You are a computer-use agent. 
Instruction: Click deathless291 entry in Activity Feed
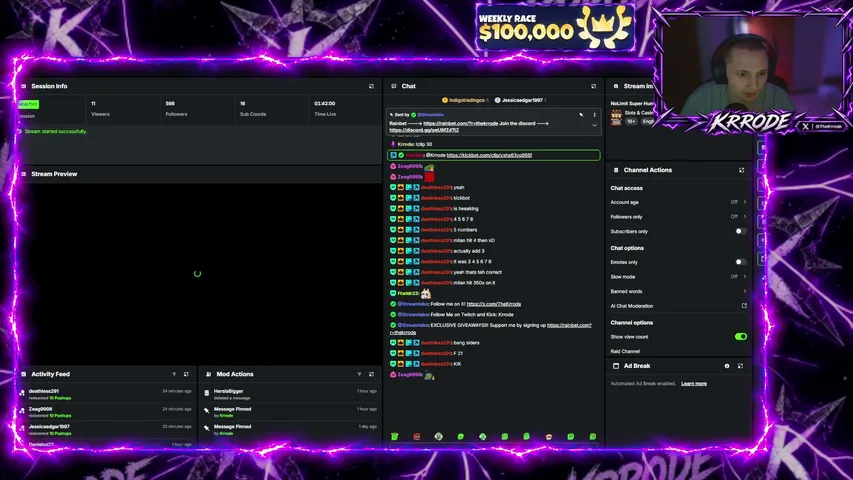click(105, 395)
